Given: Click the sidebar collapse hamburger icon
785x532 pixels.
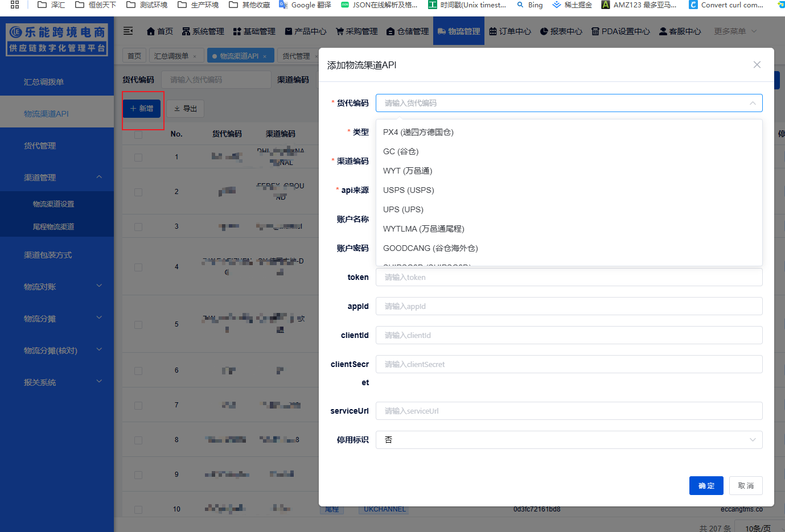Looking at the screenshot, I should coord(128,31).
